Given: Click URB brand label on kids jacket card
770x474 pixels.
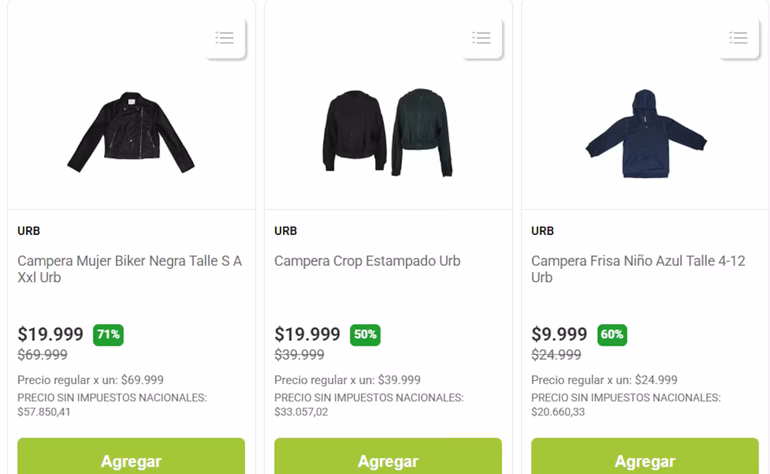Looking at the screenshot, I should click(543, 231).
